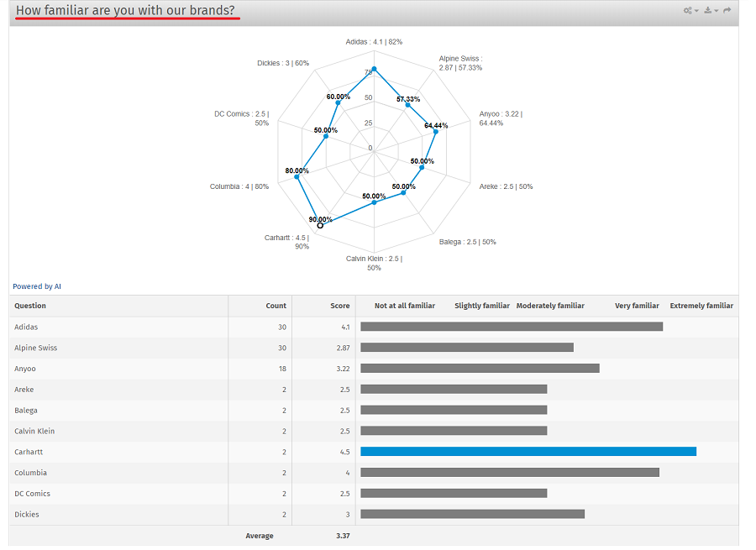Screen dimensions: 756x550
Task: Select the Alpine Swiss 57.33% radar point
Action: coord(407,104)
